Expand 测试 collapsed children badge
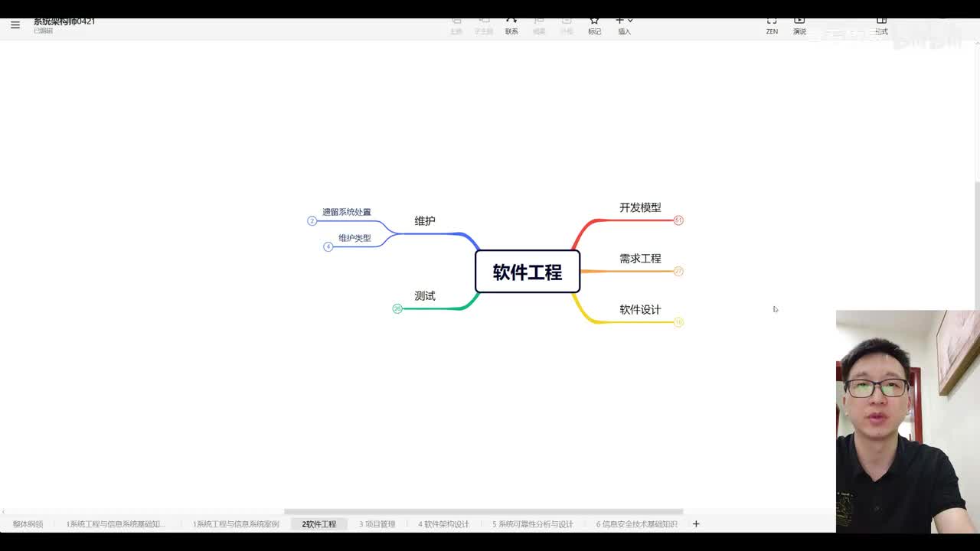Screen dimensions: 980x551 pyautogui.click(x=397, y=308)
